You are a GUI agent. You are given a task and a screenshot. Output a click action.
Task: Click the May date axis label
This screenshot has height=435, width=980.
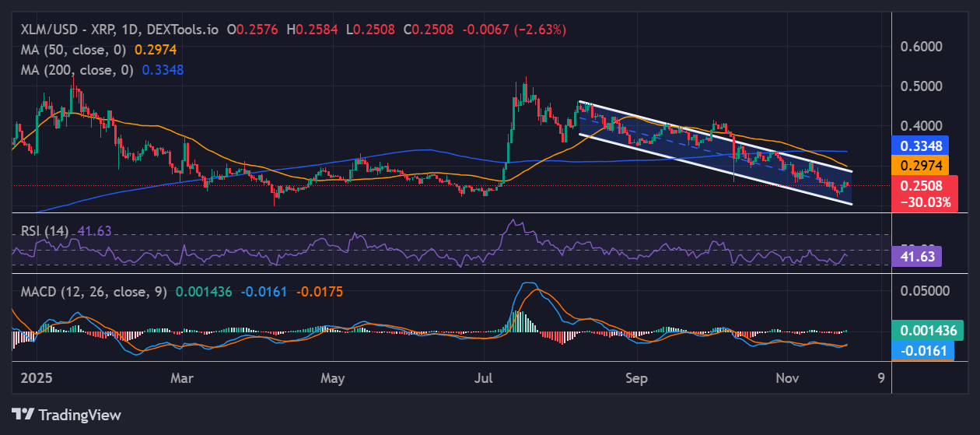pyautogui.click(x=332, y=378)
